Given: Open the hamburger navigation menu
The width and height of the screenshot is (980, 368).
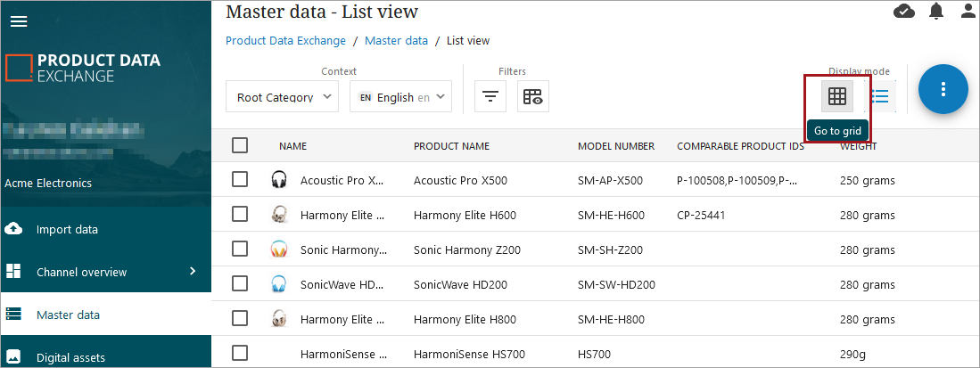Looking at the screenshot, I should coord(18,21).
